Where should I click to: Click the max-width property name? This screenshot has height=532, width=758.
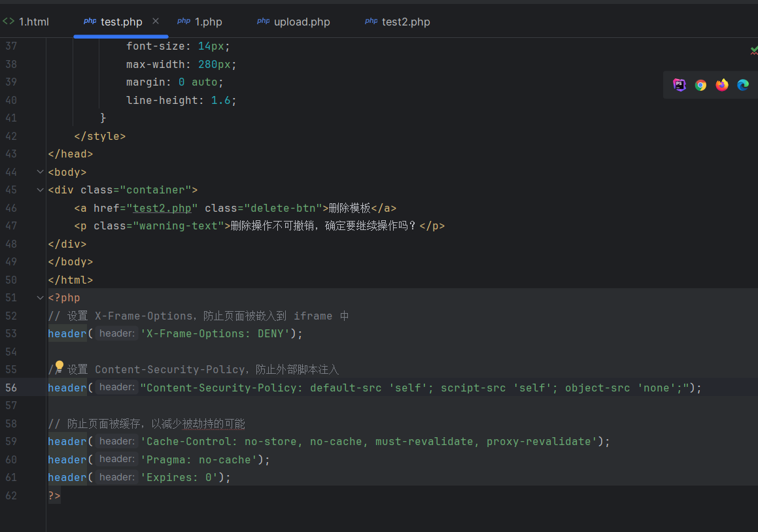click(155, 64)
